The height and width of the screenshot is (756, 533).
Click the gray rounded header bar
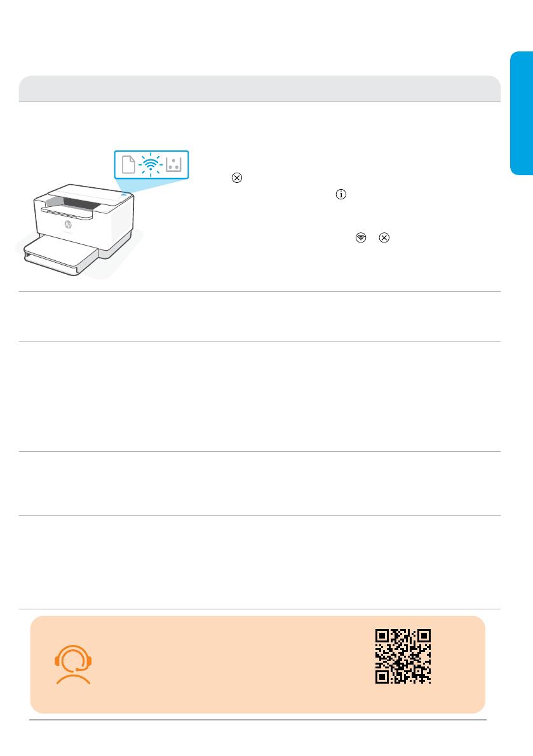[259, 88]
